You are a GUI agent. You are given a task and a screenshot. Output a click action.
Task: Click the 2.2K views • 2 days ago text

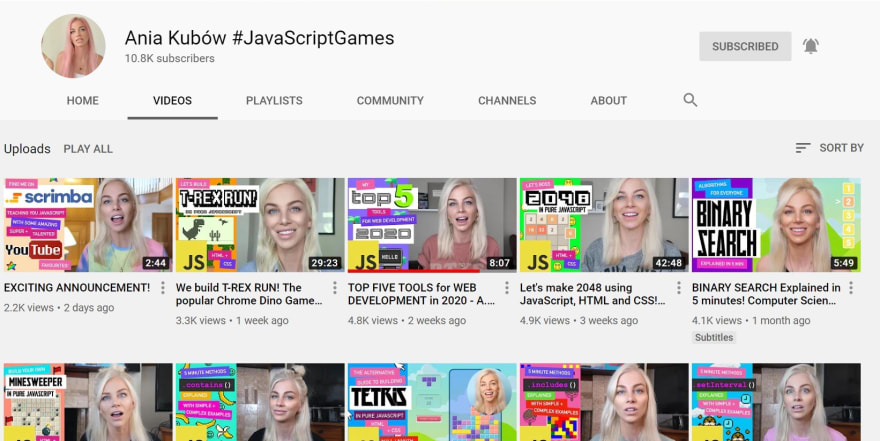pyautogui.click(x=59, y=308)
